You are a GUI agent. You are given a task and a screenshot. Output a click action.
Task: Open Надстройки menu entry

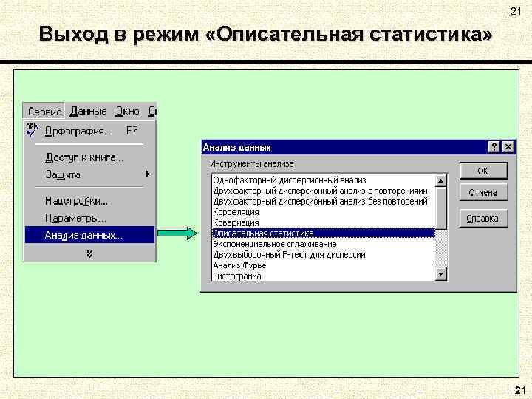tap(90, 201)
